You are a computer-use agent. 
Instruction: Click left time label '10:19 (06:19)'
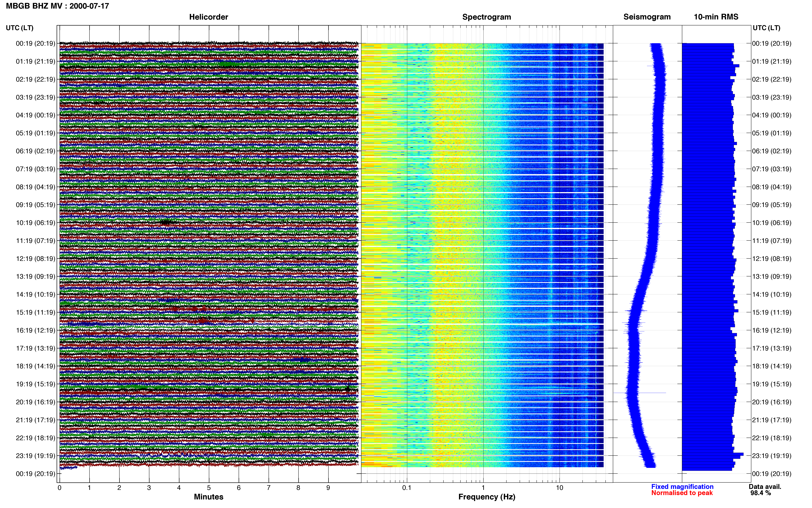35,222
